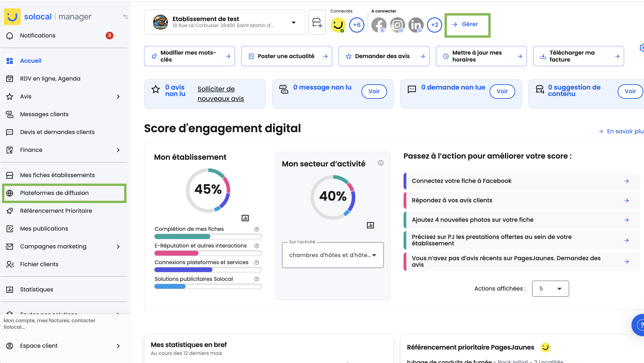Collapse the sidebar menu icon
Screen dimensions: 644x363
tap(126, 16)
